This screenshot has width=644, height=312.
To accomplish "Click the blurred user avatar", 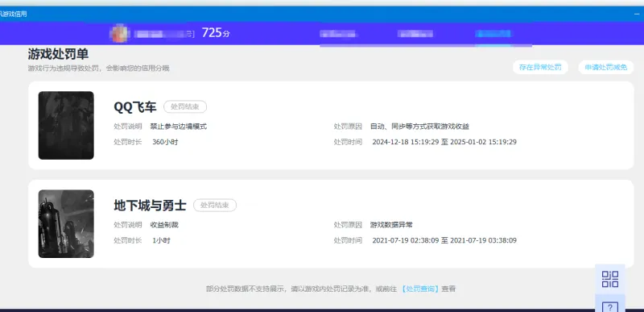I will pyautogui.click(x=120, y=33).
